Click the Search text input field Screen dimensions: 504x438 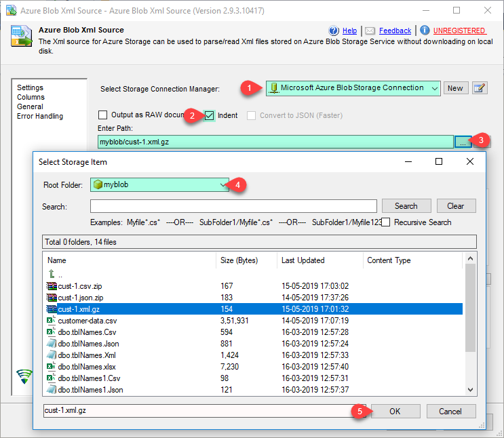pyautogui.click(x=233, y=206)
